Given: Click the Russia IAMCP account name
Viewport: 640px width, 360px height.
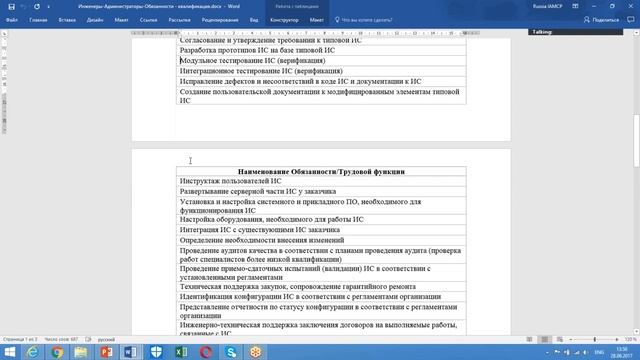Looking at the screenshot, I should click(x=547, y=7).
